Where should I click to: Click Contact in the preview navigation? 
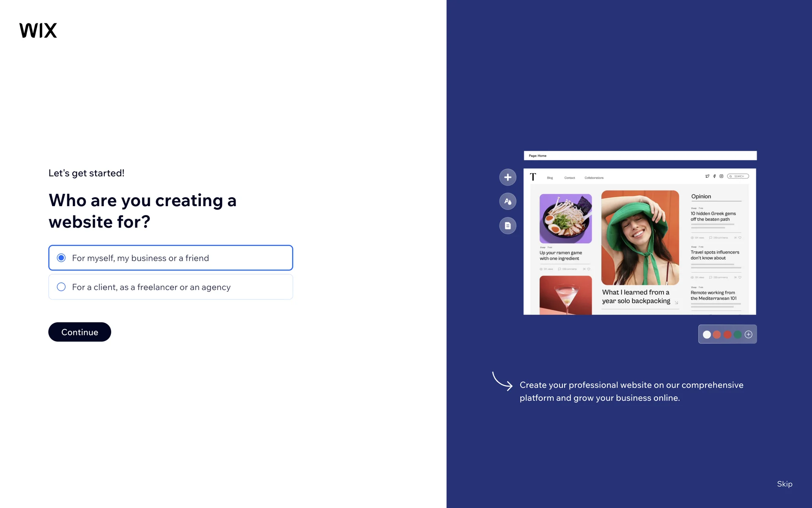tap(569, 178)
